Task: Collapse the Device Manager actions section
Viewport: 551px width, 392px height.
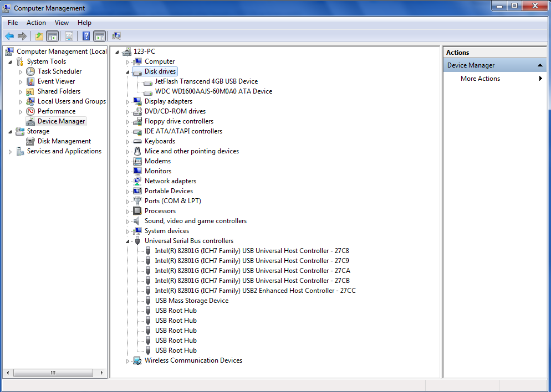Action: tap(540, 65)
